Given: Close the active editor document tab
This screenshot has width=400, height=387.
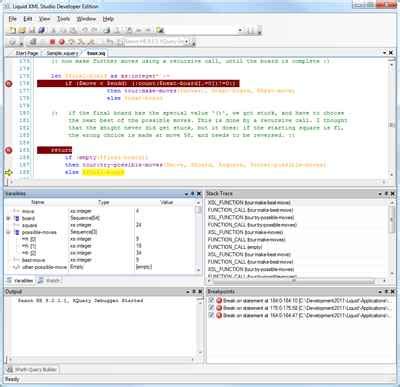Looking at the screenshot, I should coord(391,53).
